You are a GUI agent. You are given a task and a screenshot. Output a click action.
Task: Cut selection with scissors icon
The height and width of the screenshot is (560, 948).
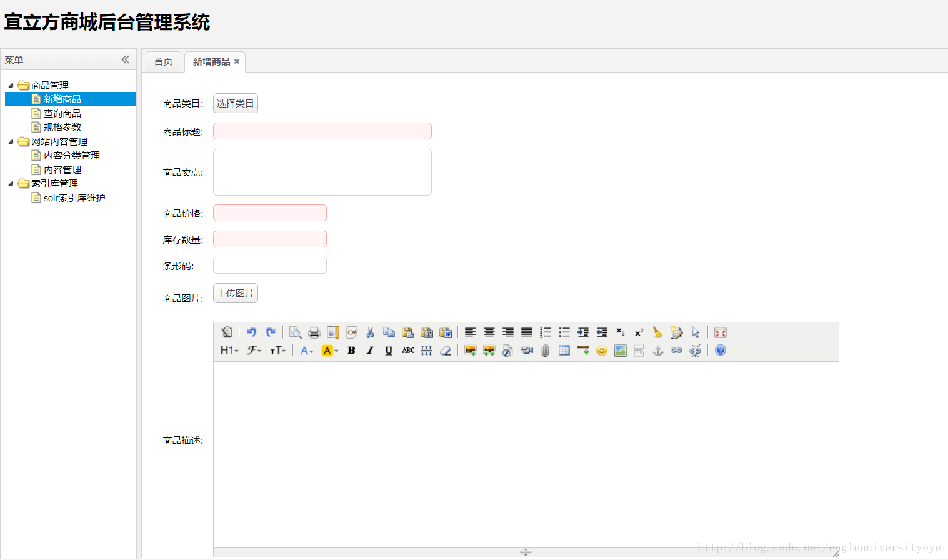(x=370, y=332)
